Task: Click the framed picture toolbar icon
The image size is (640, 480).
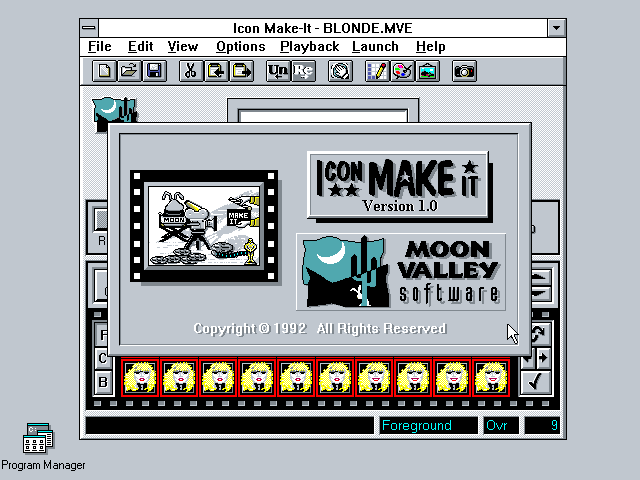Action: click(x=427, y=71)
